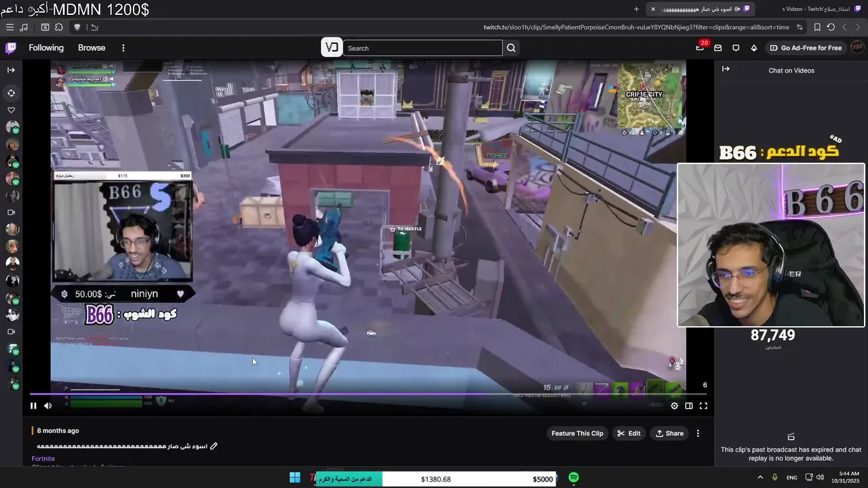Click the share arrow icon in address bar
Image resolution: width=868 pixels, height=488 pixels.
[x=94, y=27]
